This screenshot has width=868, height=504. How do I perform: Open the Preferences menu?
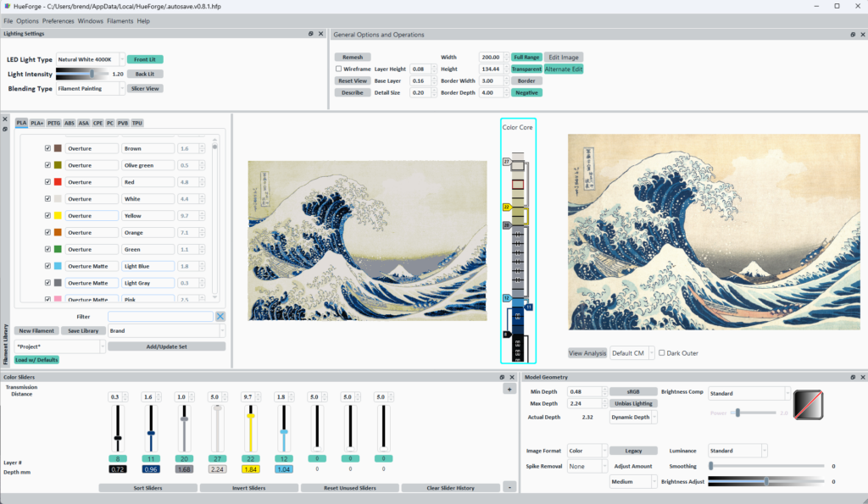(58, 21)
